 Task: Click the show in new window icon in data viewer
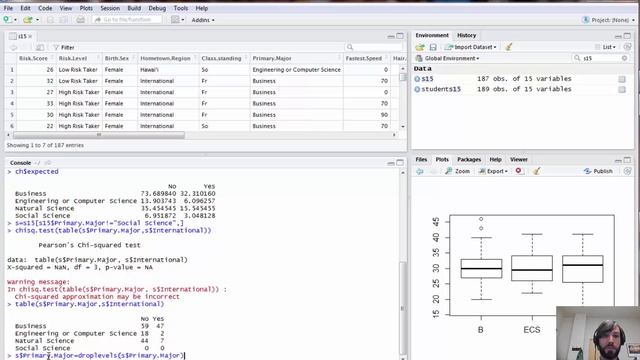[x=40, y=47]
